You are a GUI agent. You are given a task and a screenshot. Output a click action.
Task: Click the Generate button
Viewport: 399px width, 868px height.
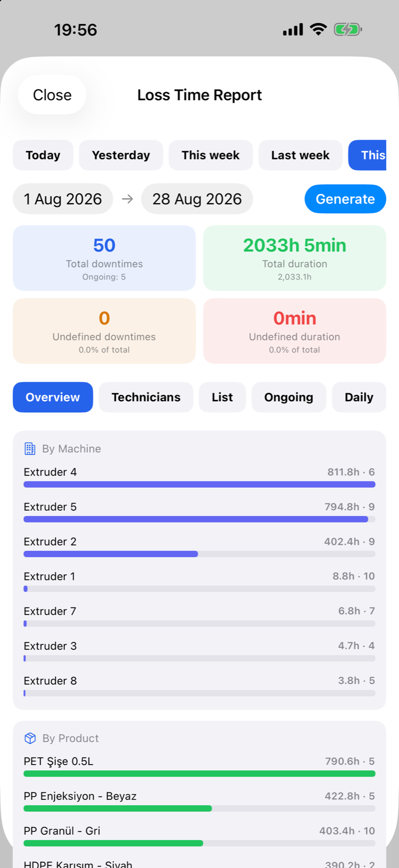[345, 199]
